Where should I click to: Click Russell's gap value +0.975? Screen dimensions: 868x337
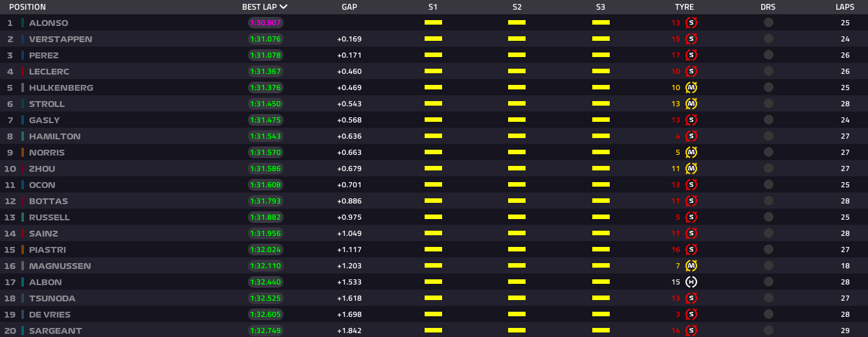pyautogui.click(x=350, y=217)
